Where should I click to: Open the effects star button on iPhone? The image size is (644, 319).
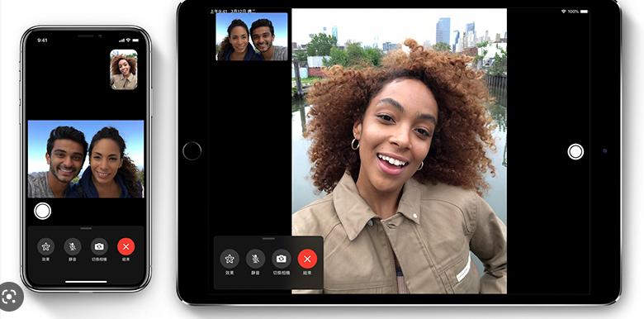pyautogui.click(x=45, y=246)
